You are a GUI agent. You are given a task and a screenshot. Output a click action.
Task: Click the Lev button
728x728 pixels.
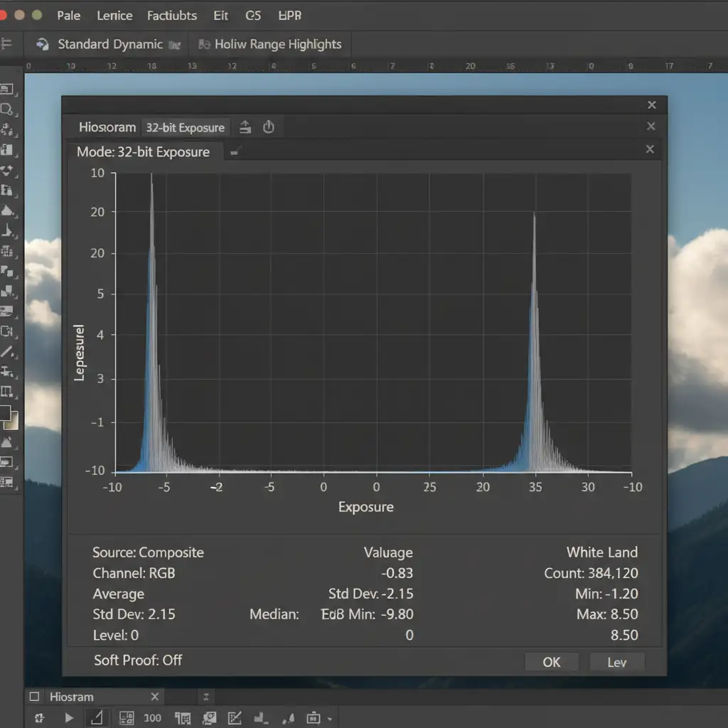pos(616,662)
